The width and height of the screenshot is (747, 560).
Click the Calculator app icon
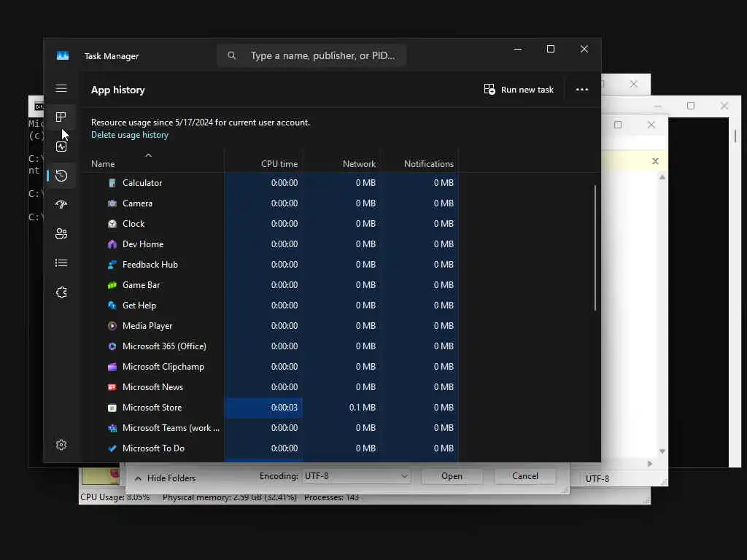coord(112,183)
